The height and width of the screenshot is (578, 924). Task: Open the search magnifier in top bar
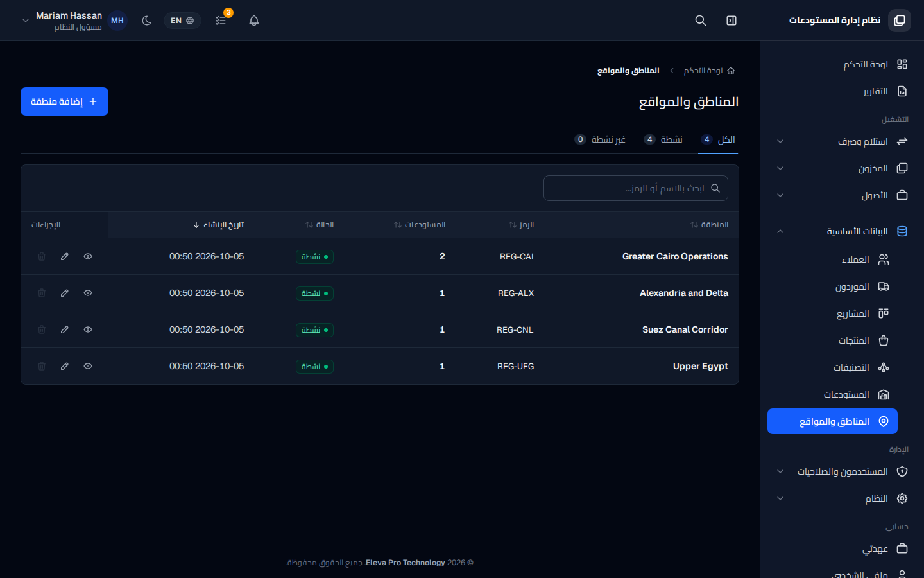pyautogui.click(x=701, y=21)
